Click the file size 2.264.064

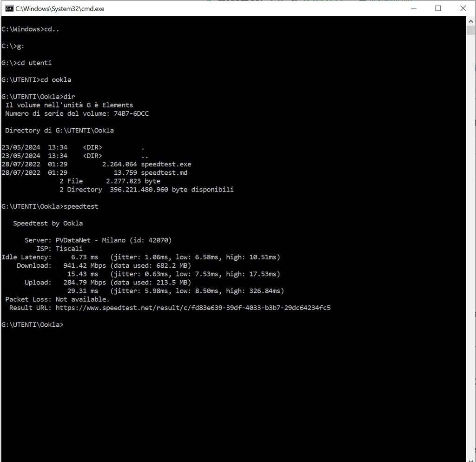[119, 164]
